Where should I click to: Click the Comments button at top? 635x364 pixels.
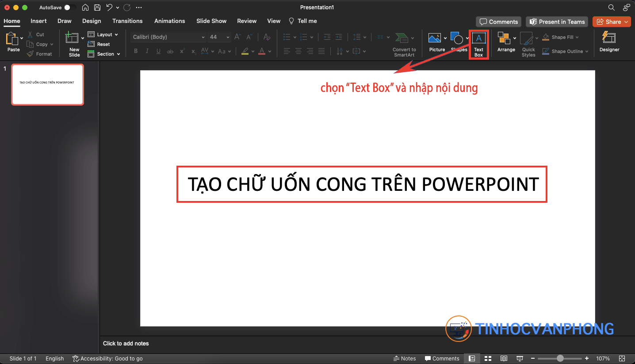[499, 22]
